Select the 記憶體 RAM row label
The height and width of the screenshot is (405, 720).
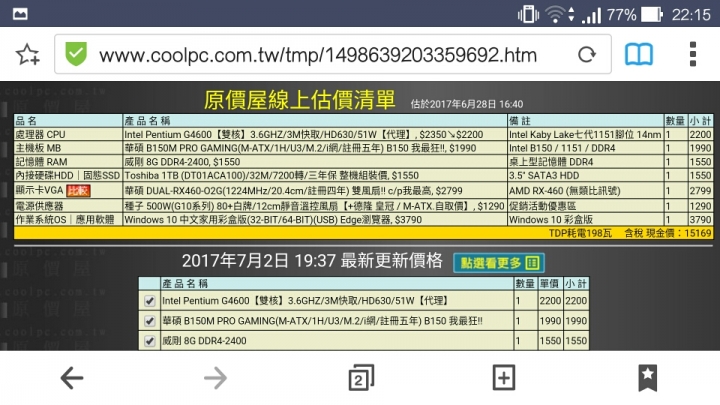click(41, 162)
